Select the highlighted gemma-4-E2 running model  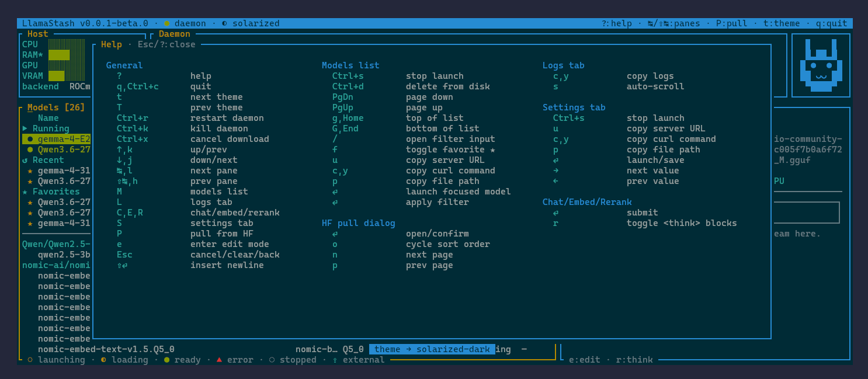(57, 139)
